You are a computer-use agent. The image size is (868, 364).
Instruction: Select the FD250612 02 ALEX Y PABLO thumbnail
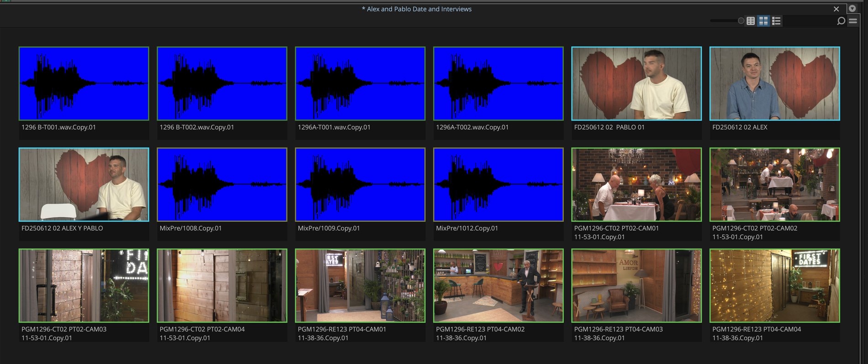point(84,185)
